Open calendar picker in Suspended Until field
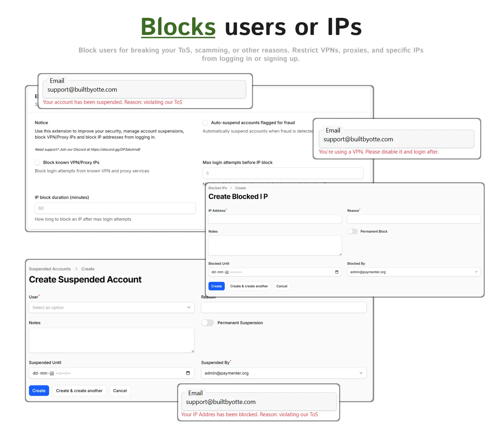Viewport: 504px width, 426px height. (x=188, y=373)
